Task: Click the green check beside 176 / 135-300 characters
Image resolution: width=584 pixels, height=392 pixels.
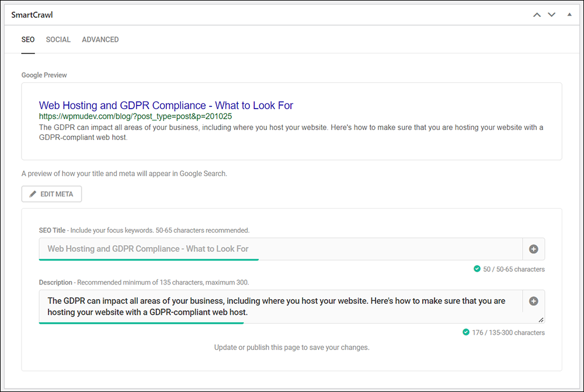Action: [465, 332]
